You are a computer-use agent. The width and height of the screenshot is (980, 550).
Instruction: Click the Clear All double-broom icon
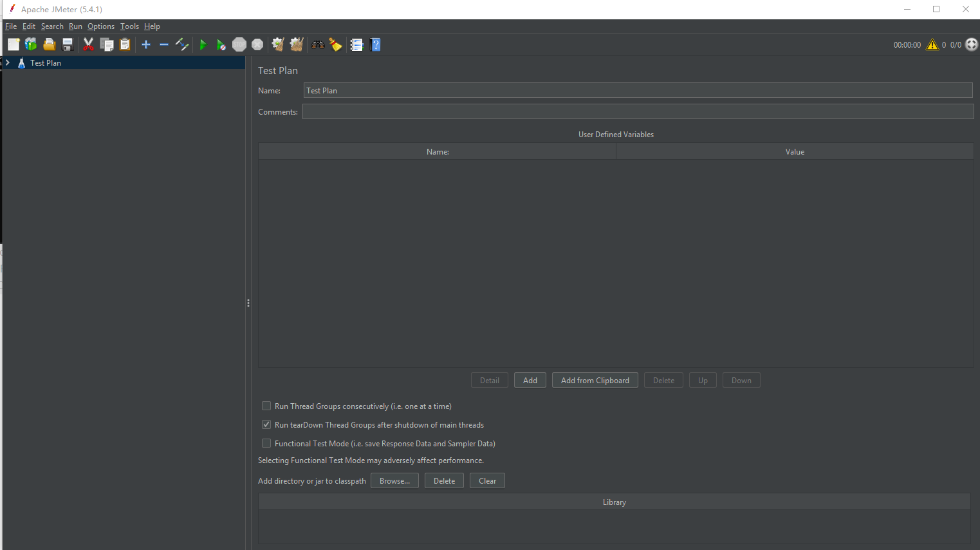[296, 44]
